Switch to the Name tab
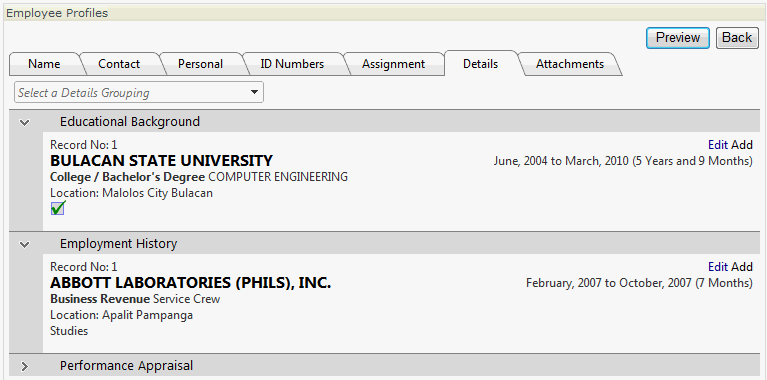This screenshot has width=767, height=380. point(44,64)
